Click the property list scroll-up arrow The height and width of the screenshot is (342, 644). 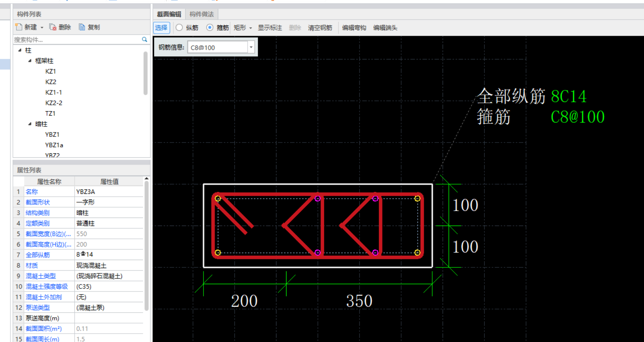coord(146,179)
